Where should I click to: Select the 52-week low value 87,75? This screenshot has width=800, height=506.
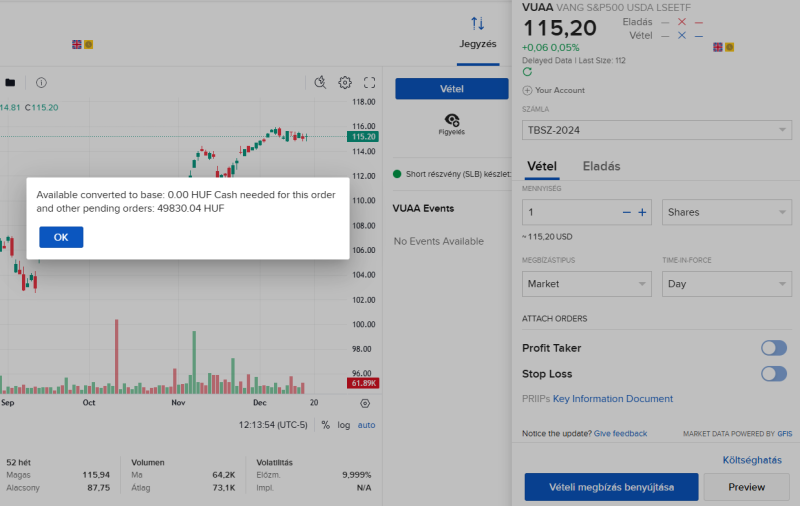[98, 488]
